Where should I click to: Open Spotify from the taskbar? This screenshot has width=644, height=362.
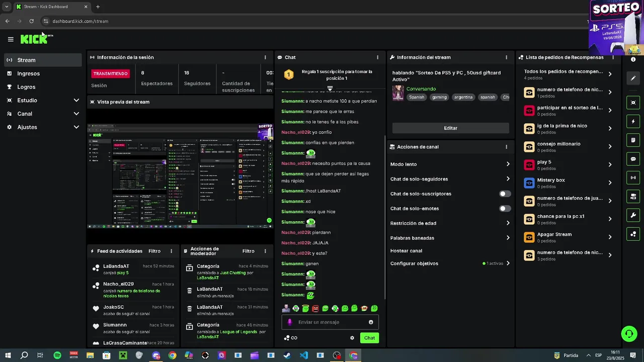(x=57, y=355)
